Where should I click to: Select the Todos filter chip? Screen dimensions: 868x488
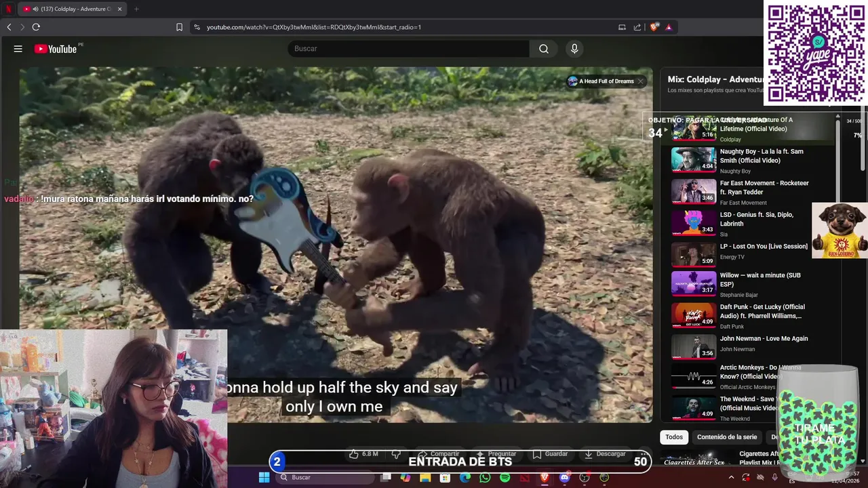click(674, 437)
